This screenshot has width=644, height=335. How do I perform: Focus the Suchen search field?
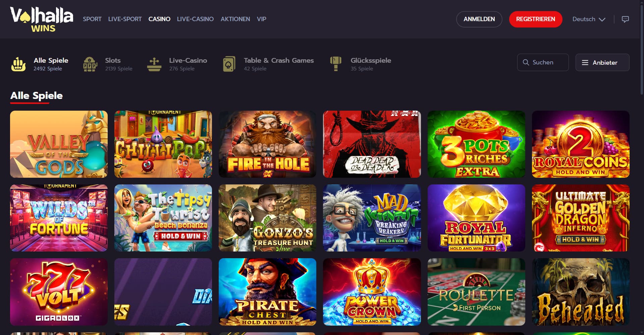click(x=543, y=62)
